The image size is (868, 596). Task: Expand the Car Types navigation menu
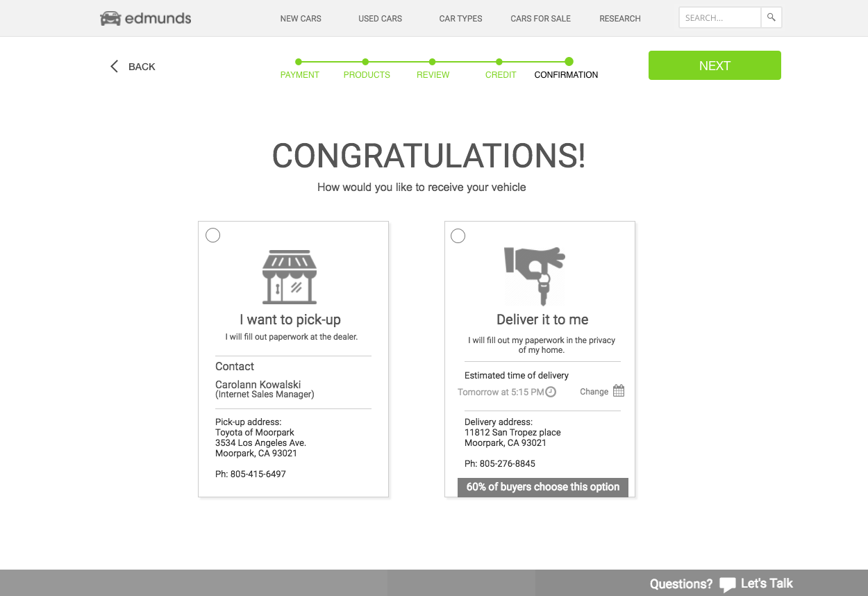click(460, 19)
